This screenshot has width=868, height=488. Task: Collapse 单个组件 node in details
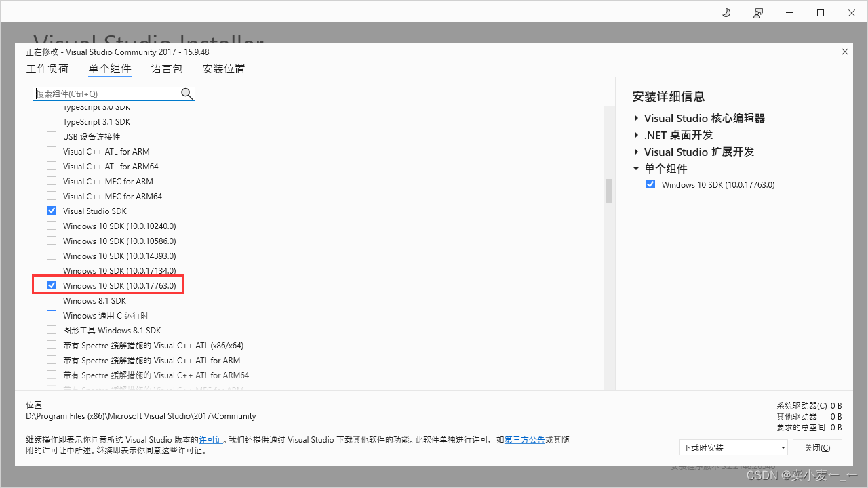pos(637,169)
